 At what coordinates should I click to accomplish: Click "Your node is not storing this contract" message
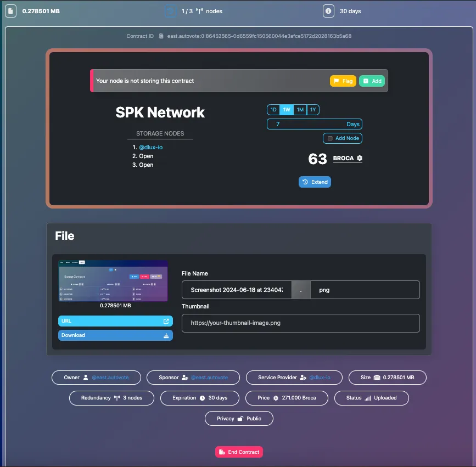coord(145,81)
